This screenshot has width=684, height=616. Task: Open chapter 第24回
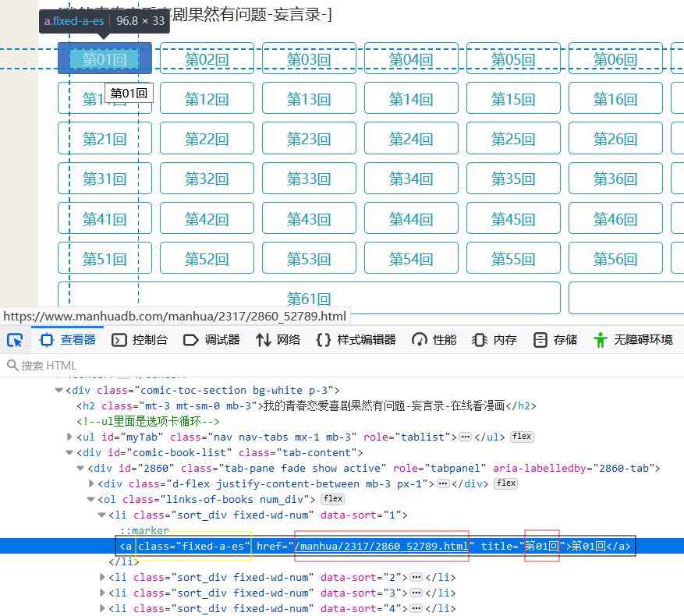[x=411, y=138]
